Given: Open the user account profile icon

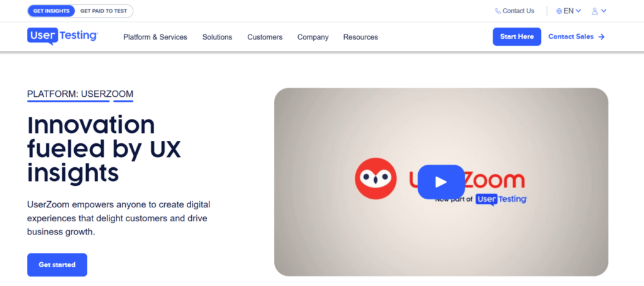Looking at the screenshot, I should (595, 11).
